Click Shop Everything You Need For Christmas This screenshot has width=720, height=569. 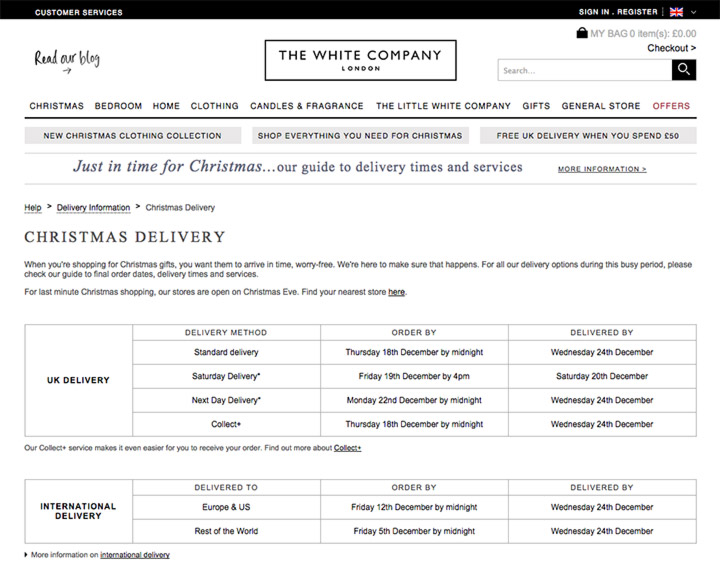tap(360, 135)
